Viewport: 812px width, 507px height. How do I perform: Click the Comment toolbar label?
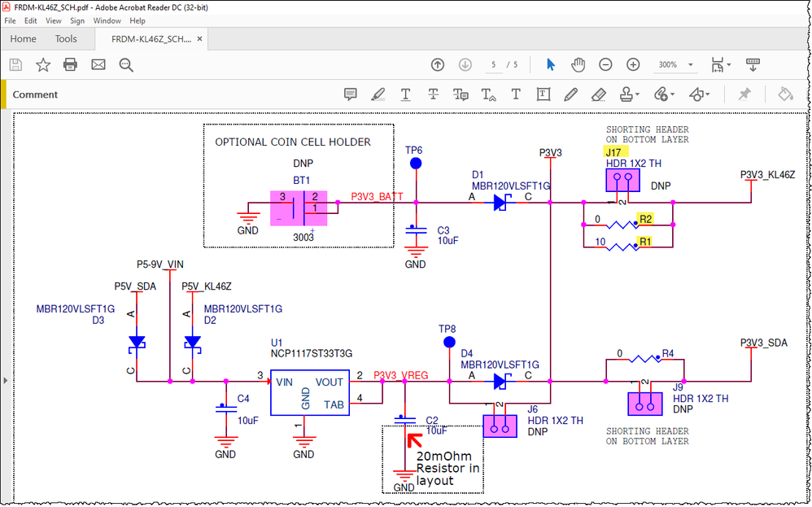(x=35, y=94)
